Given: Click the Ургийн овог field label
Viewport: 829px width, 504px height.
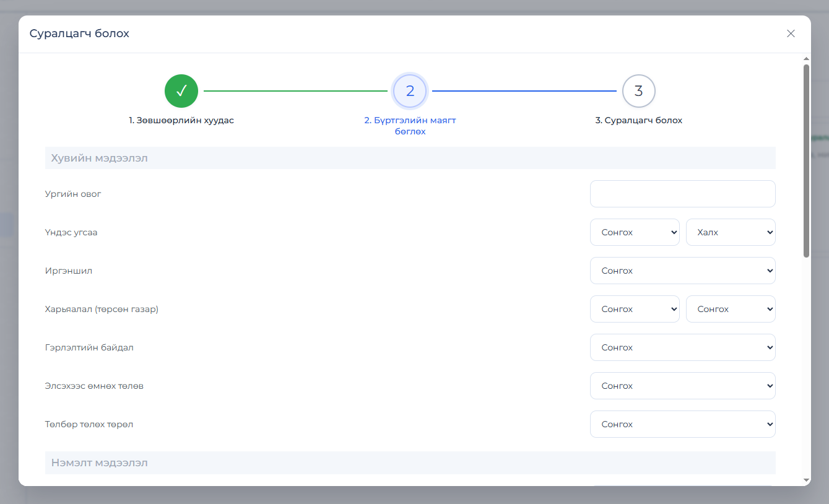Looking at the screenshot, I should click(x=73, y=194).
